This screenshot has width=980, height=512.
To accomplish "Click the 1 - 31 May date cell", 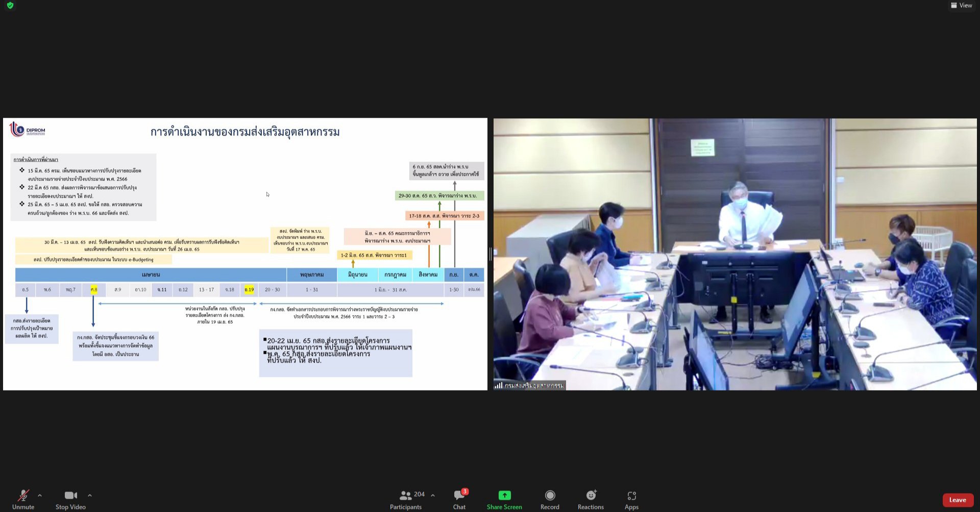I will point(312,290).
